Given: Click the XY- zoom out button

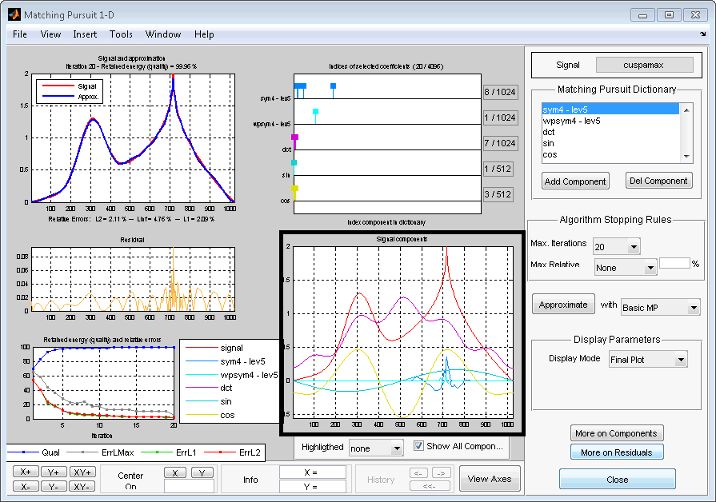Looking at the screenshot, I should [x=83, y=485].
